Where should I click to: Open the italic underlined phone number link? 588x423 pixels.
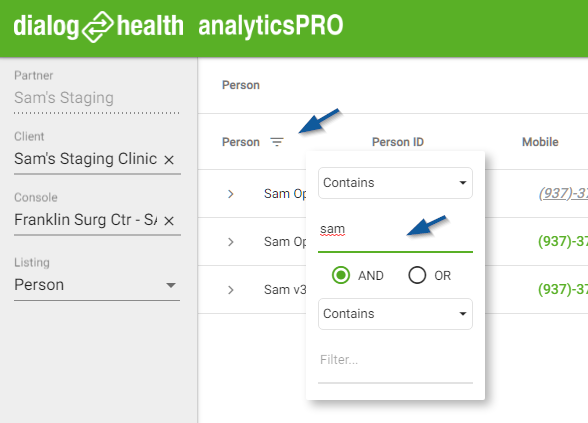pos(563,194)
